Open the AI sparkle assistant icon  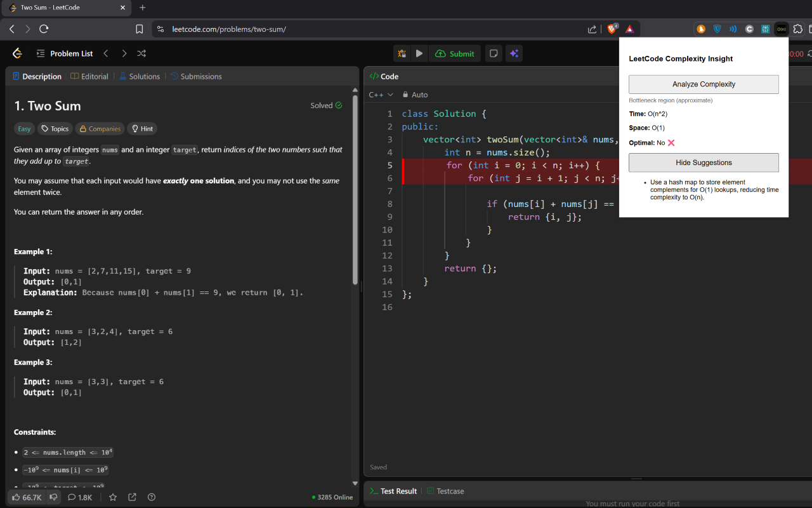514,54
